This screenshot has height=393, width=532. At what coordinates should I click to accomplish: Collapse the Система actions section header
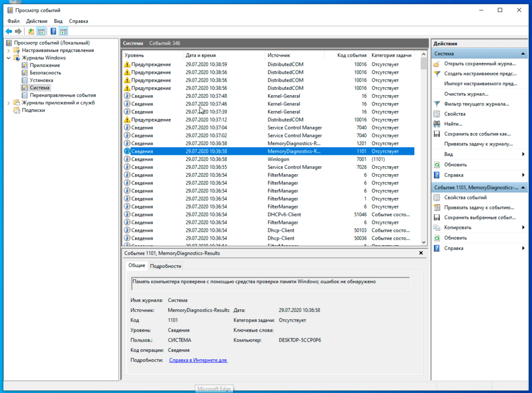(523, 54)
